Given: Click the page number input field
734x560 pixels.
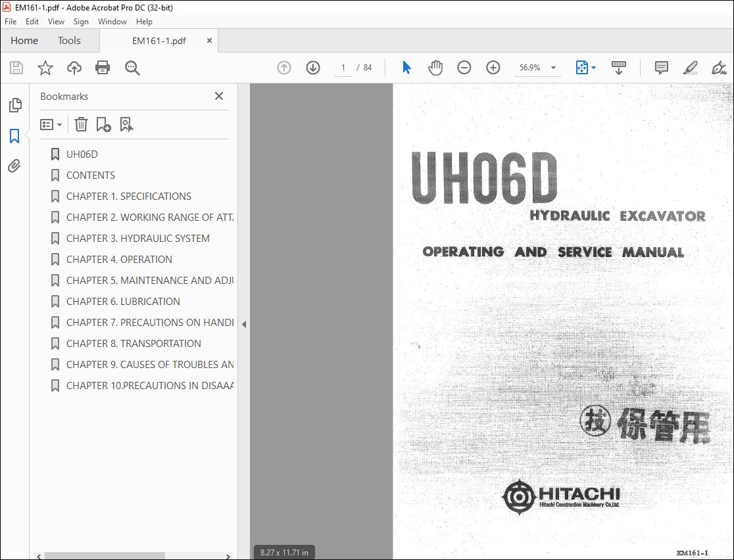Looking at the screenshot, I should 343,68.
